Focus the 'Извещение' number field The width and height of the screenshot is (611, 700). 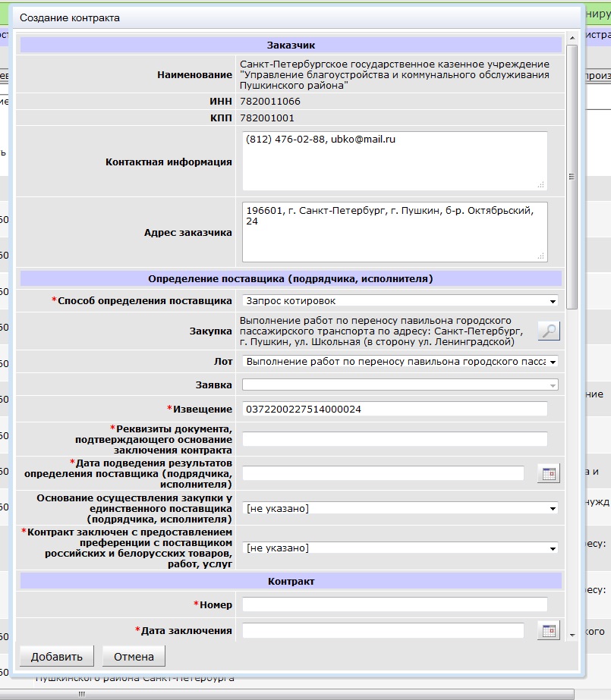tap(395, 409)
